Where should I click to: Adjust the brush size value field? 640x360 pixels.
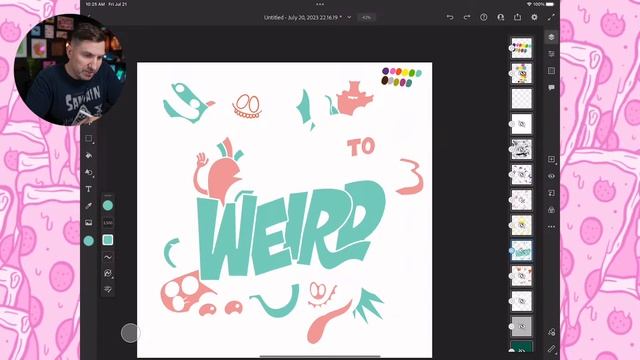click(x=108, y=223)
